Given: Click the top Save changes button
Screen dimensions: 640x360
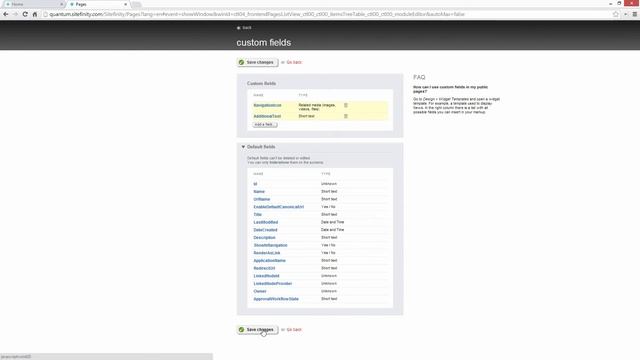Looking at the screenshot, I should click(257, 62).
